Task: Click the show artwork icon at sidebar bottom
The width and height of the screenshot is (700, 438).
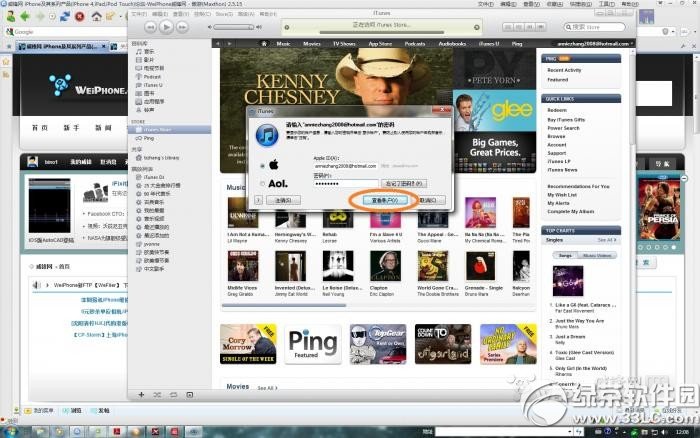Action: point(190,395)
